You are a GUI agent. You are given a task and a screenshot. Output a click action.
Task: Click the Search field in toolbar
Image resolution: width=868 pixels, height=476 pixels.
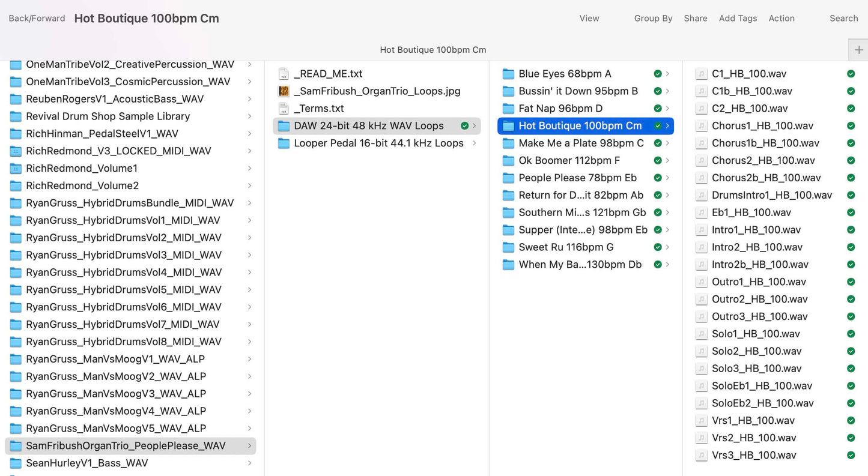[x=843, y=19]
